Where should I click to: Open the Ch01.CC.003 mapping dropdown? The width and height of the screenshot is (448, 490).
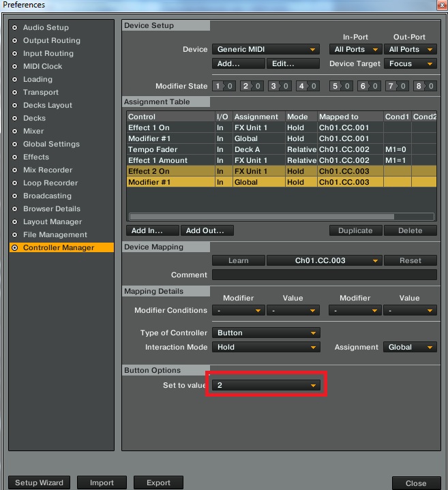[x=324, y=260]
